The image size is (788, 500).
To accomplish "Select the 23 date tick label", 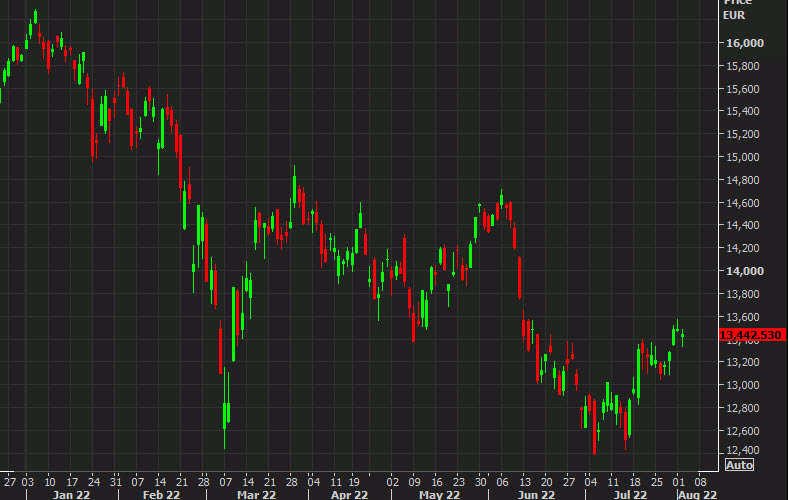I will click(459, 482).
